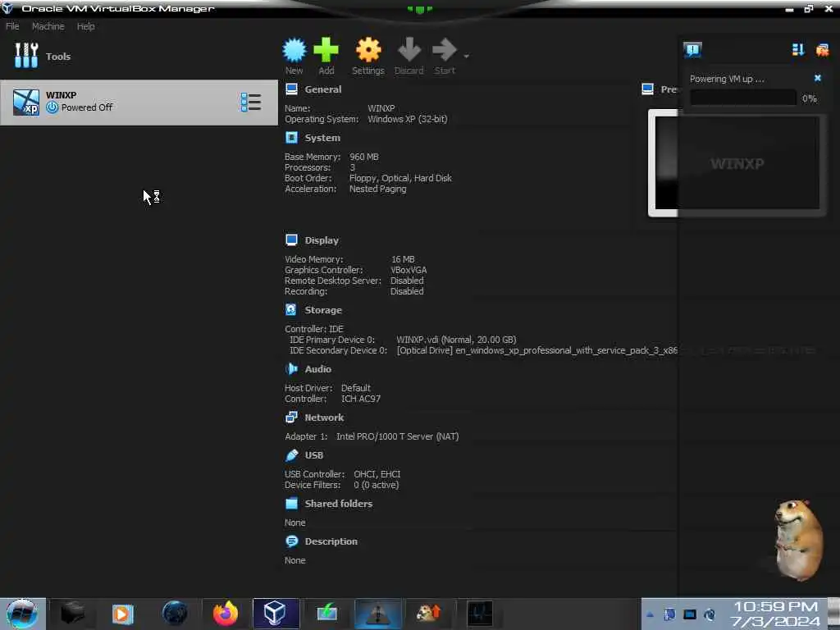The height and width of the screenshot is (630, 840).
Task: Click the Network section header
Action: [324, 418]
